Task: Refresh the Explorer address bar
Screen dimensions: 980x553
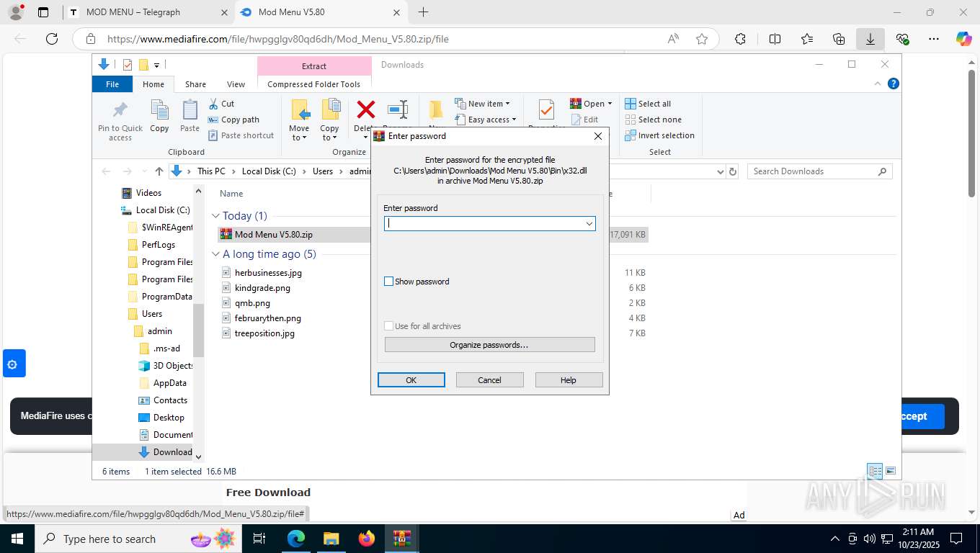Action: (x=733, y=171)
